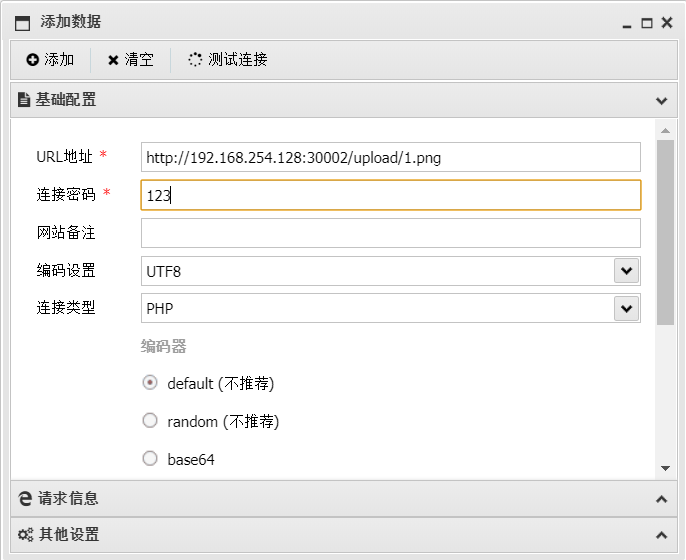Click the 编码器 encoder heading text
The image size is (686, 560).
(x=164, y=346)
